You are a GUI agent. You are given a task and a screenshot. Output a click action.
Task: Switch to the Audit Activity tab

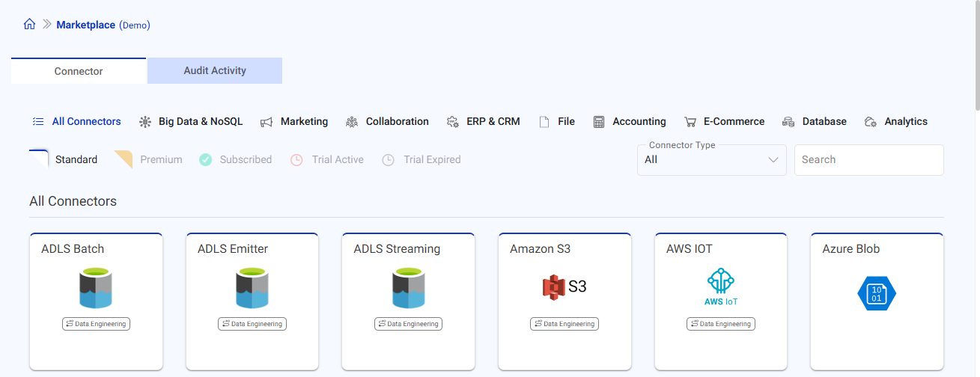(x=215, y=71)
